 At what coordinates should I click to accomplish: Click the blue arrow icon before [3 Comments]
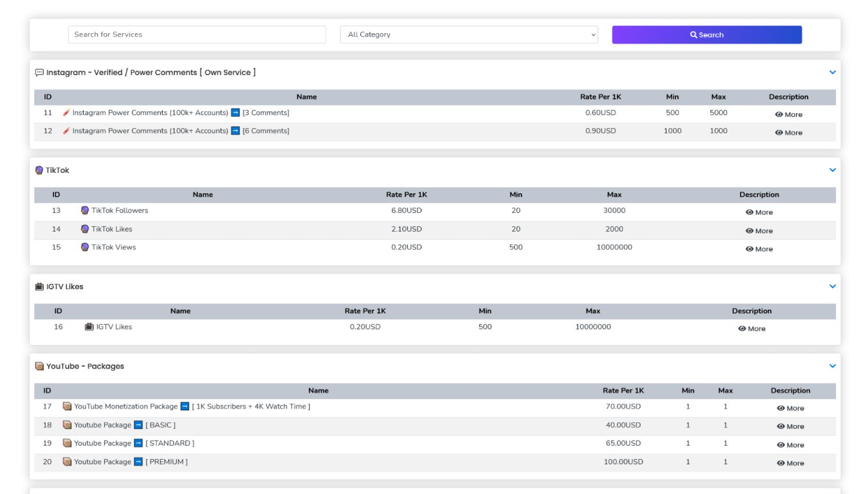tap(235, 113)
